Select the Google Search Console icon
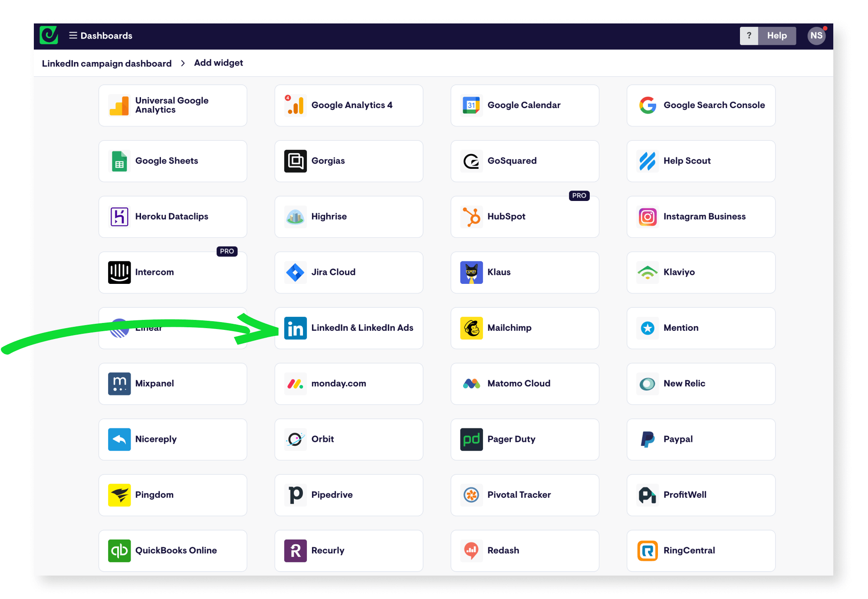This screenshot has height=599, width=868. click(x=648, y=105)
